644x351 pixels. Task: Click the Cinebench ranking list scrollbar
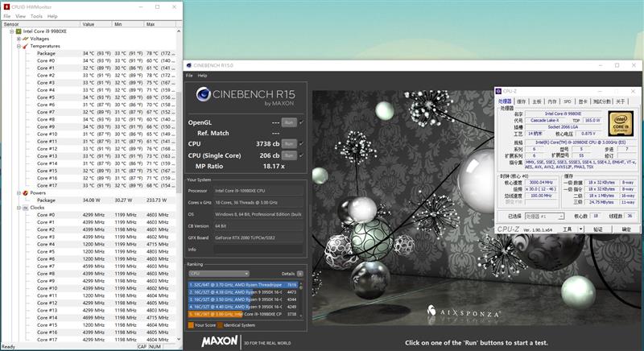[301, 299]
